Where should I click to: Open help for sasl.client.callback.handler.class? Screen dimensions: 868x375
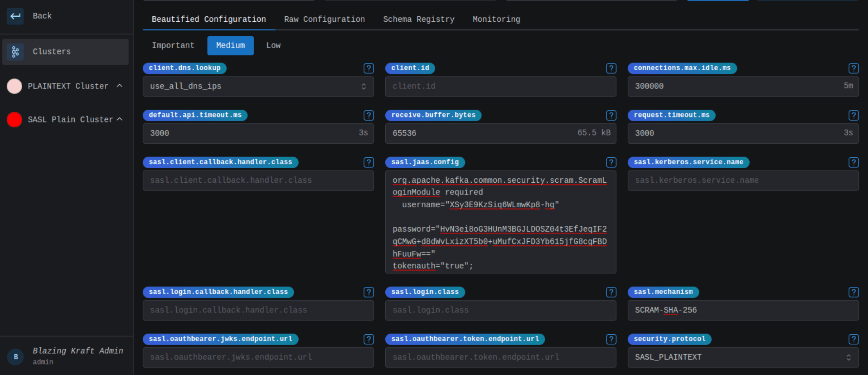[x=369, y=162]
